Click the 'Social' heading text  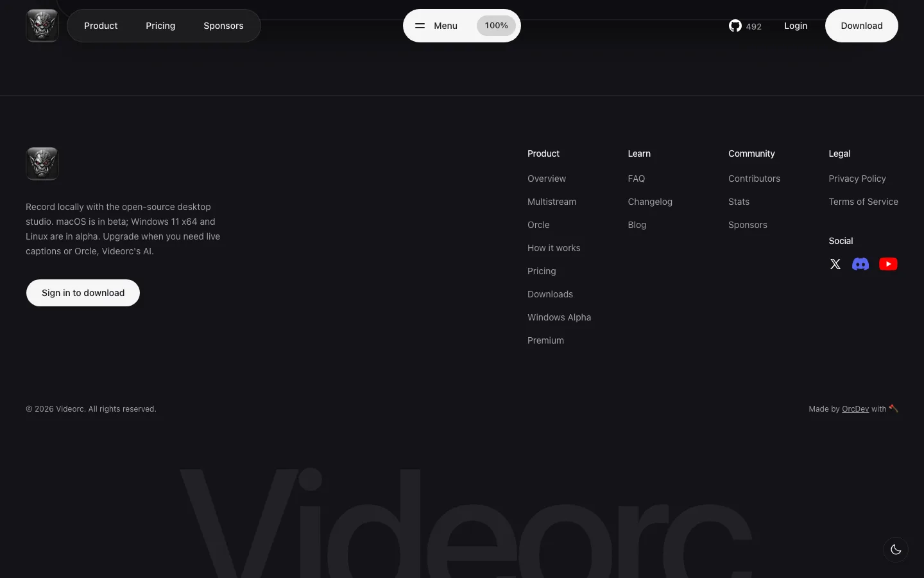[841, 241]
